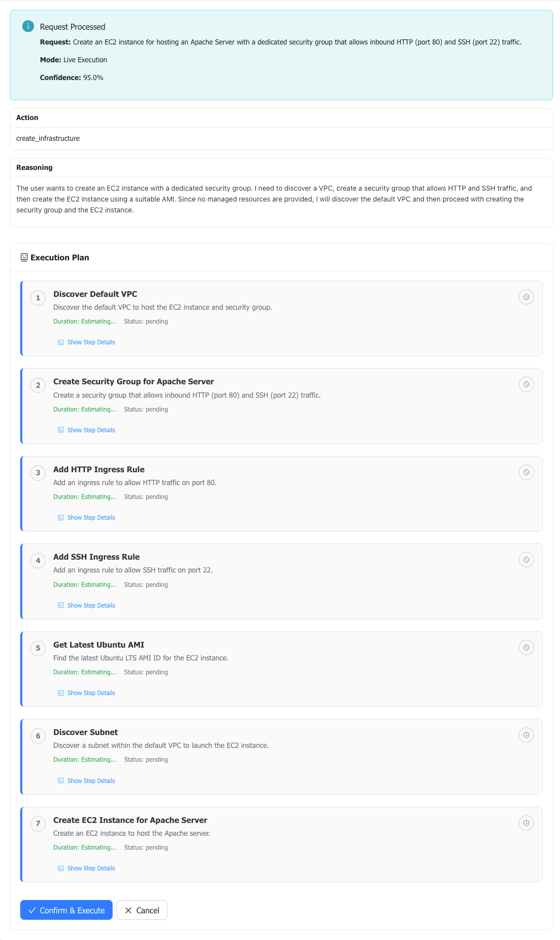Click the clock icon on Get Latest Ubuntu AMI step
The image size is (560, 940).
point(526,648)
